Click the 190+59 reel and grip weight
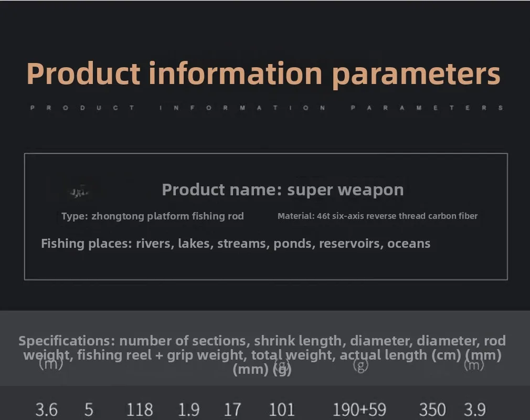530x420 pixels. click(x=359, y=409)
